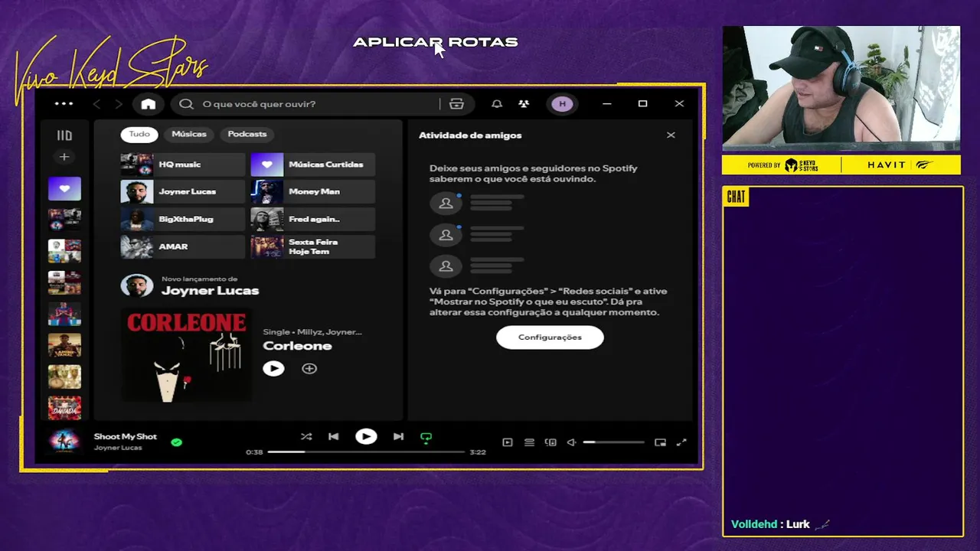Screen dimensions: 980x551
Task: Click Joyner Lucas new release artist name
Action: (x=210, y=291)
